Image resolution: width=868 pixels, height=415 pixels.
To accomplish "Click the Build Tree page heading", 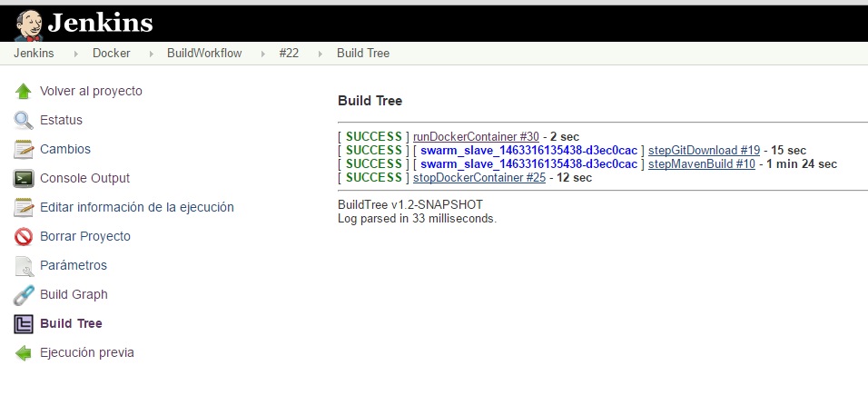I will point(370,101).
